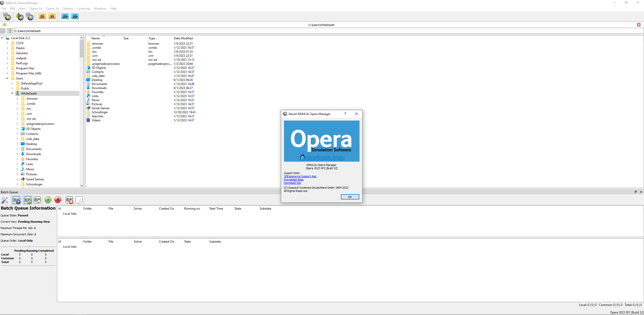Select the Videos entry in file list
The height and width of the screenshot is (315, 644).
tap(96, 120)
